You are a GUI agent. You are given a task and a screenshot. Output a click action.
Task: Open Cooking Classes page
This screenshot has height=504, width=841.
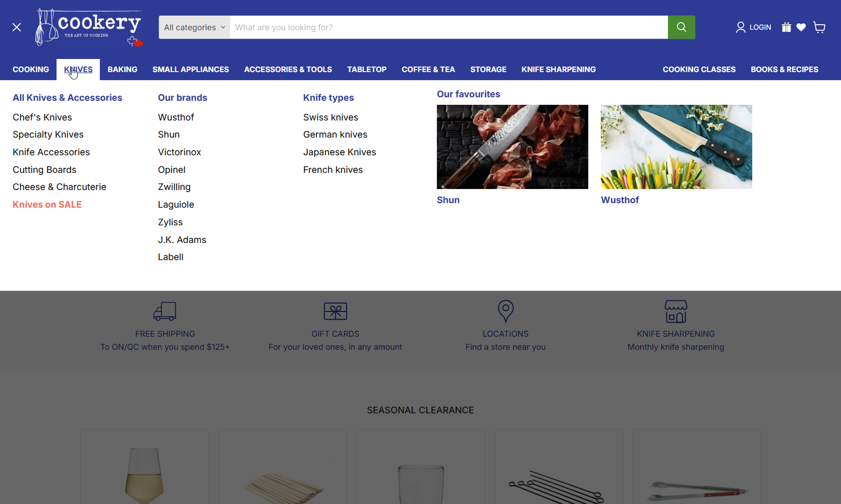click(x=699, y=70)
